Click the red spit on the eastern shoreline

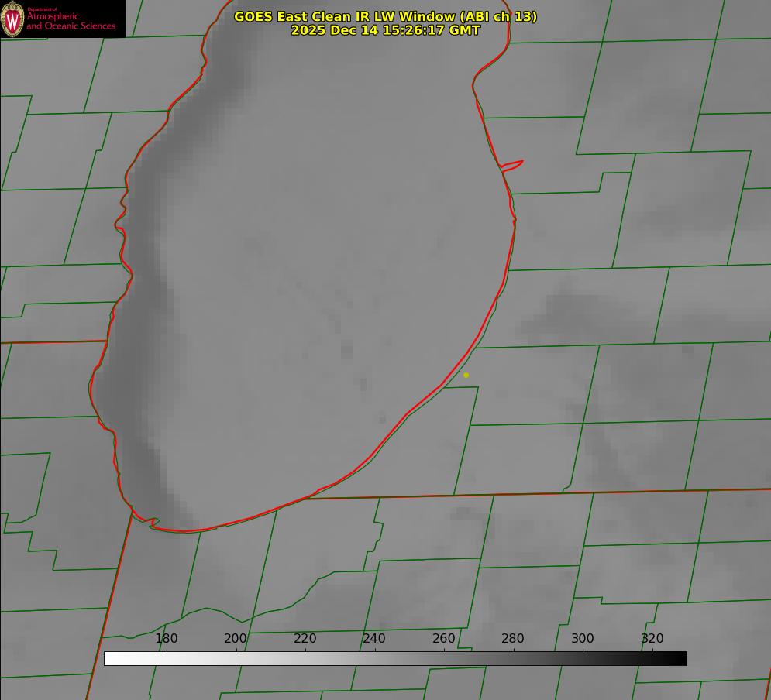click(513, 164)
